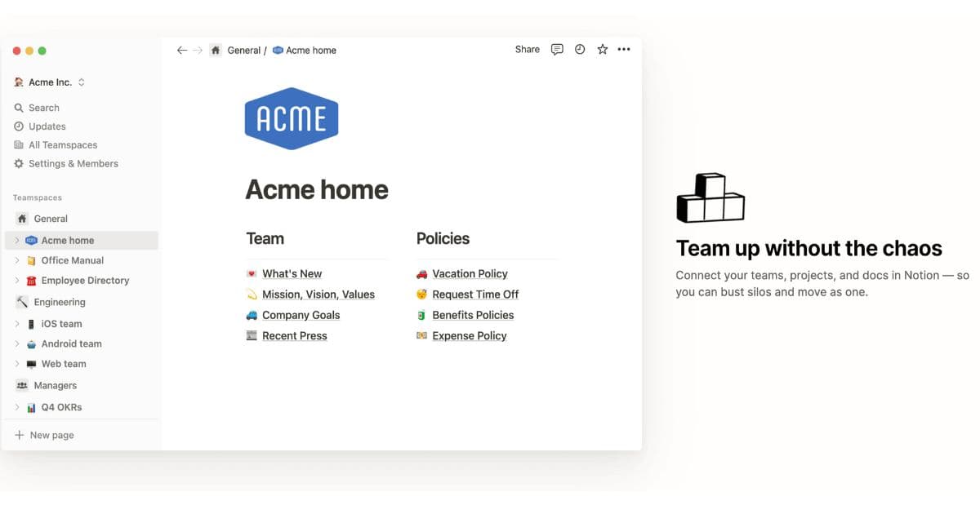Click the forward navigation arrow
Image resolution: width=980 pixels, height=514 pixels.
197,50
